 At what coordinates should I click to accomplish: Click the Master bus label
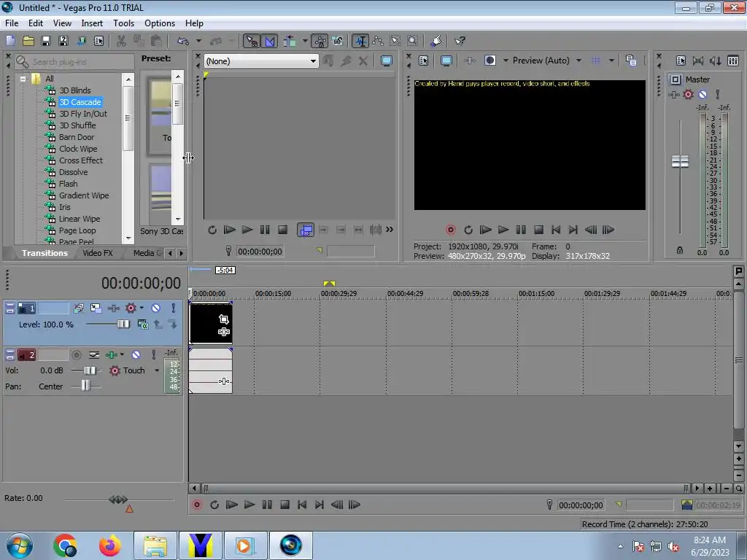coord(697,79)
